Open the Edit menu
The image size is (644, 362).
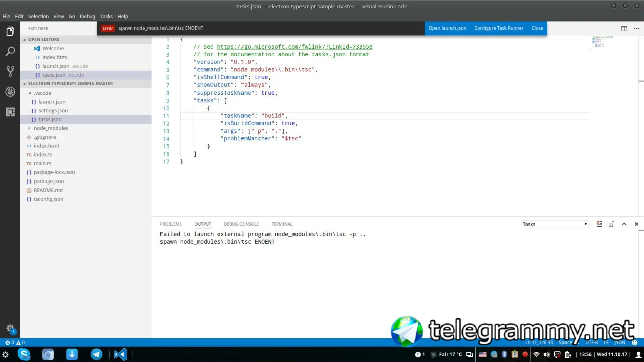click(x=19, y=16)
